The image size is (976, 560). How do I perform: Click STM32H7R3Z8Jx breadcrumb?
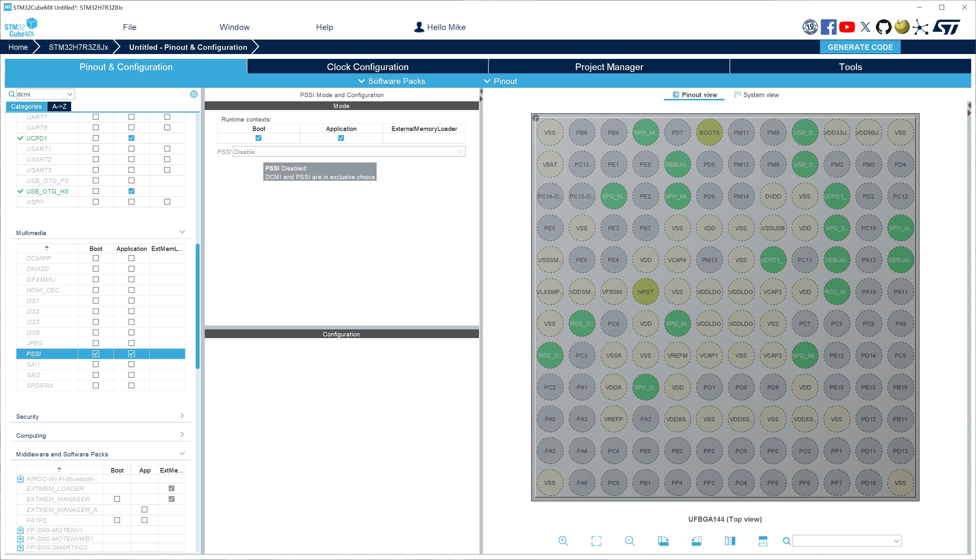pyautogui.click(x=79, y=47)
